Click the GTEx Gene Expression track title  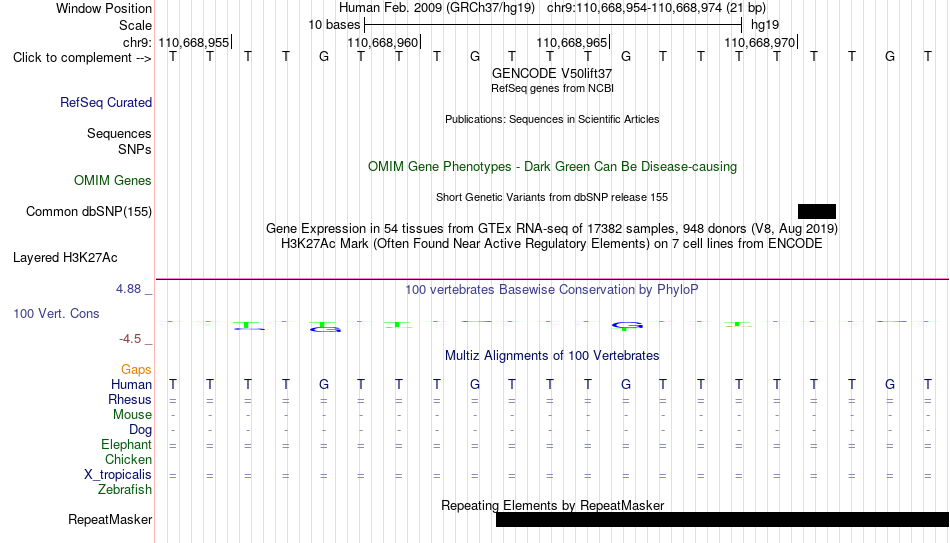point(552,228)
